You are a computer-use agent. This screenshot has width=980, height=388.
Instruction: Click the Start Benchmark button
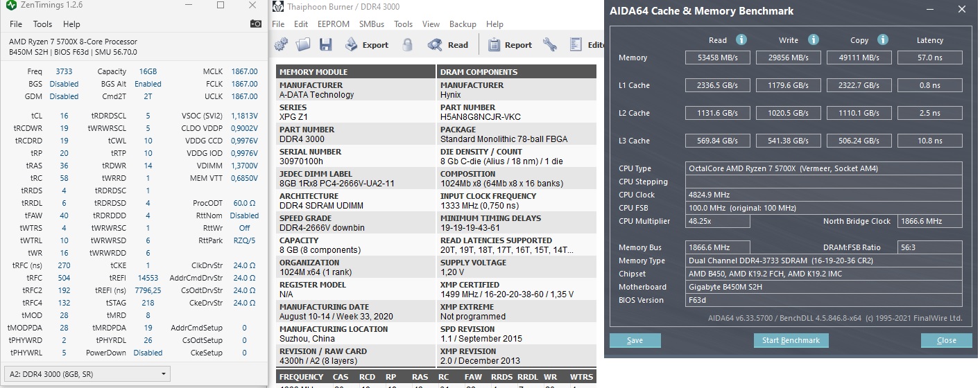point(791,340)
